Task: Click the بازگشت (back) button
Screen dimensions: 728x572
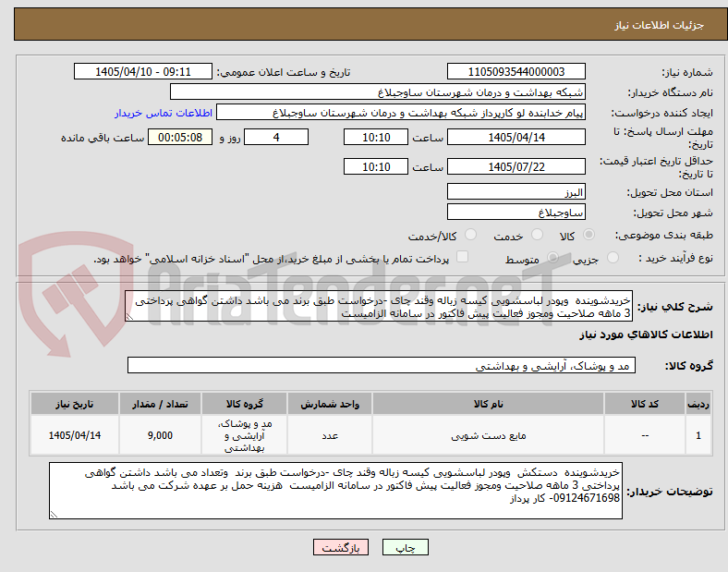Action: tap(341, 547)
